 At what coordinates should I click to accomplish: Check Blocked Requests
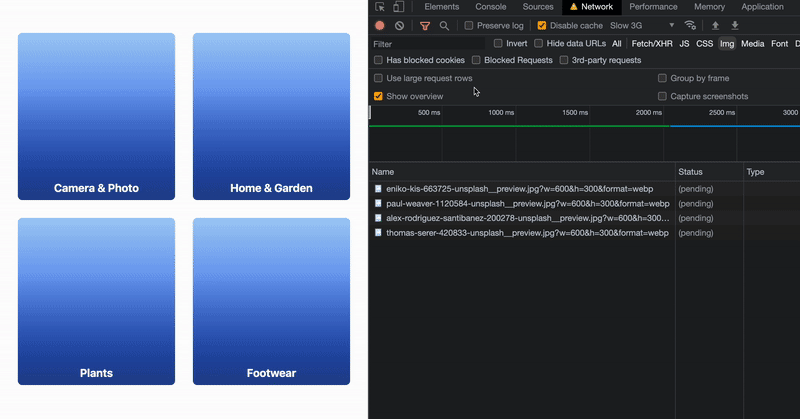476,60
